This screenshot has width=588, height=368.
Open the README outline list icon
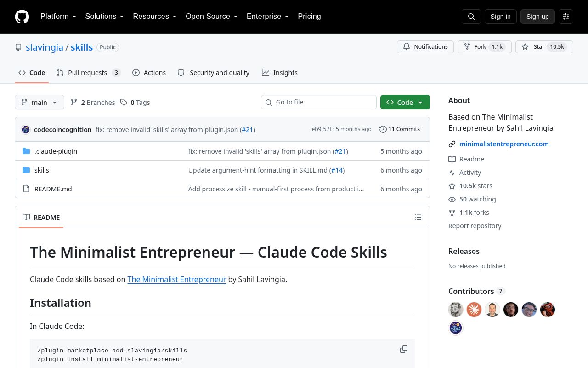coord(418,217)
